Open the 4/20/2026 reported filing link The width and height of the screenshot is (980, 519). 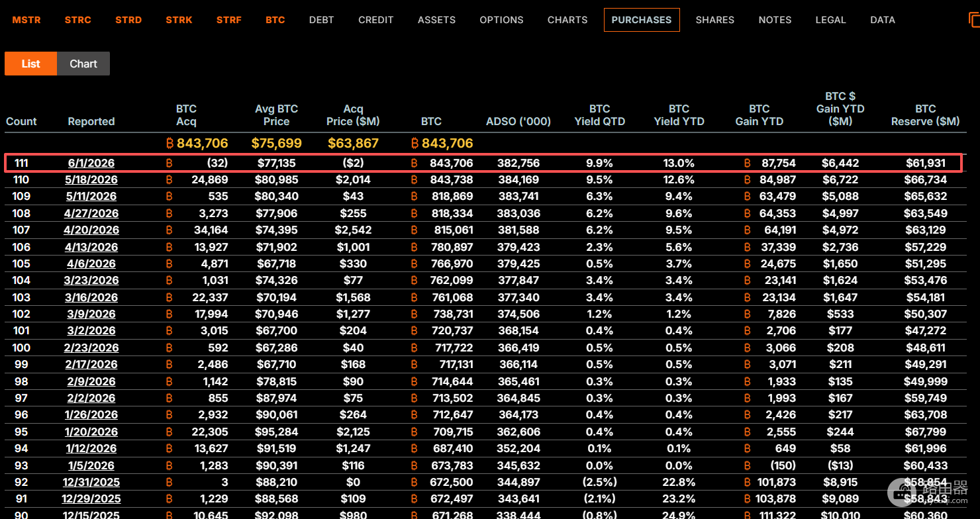[x=91, y=230]
